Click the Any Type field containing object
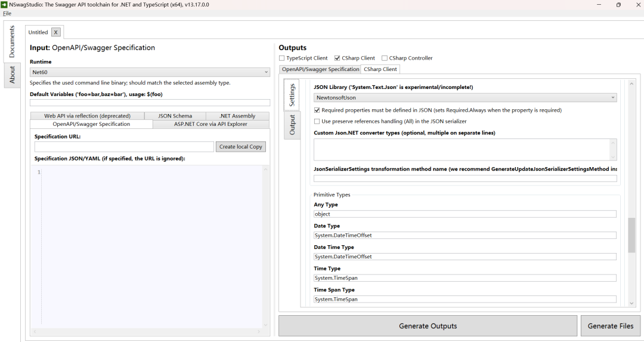Screen dimensions: 644x342 tap(465, 214)
